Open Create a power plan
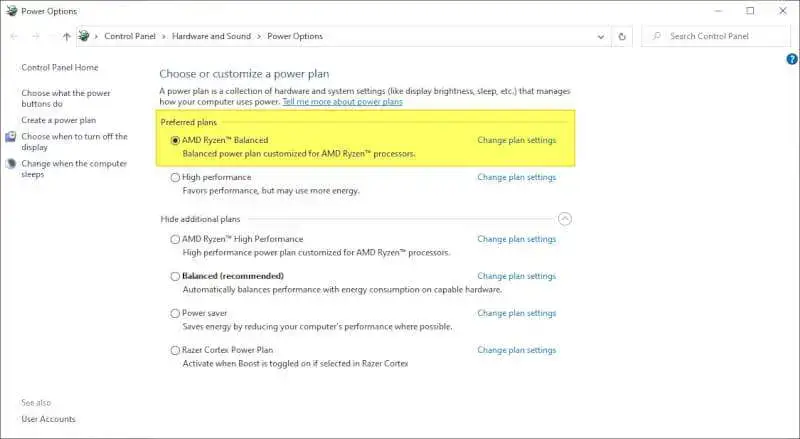 click(59, 120)
